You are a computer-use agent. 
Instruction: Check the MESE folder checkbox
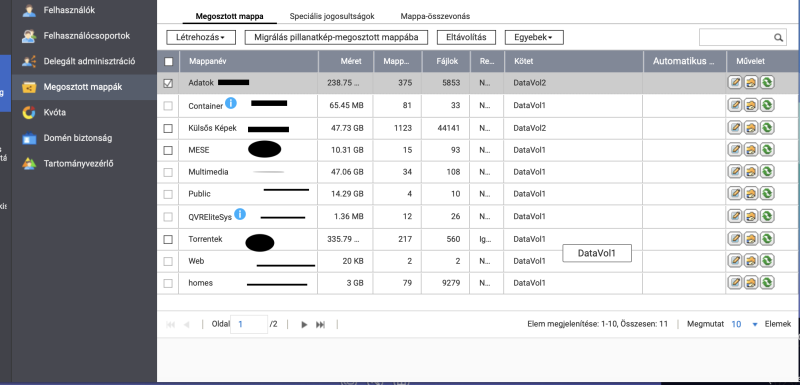[168, 150]
